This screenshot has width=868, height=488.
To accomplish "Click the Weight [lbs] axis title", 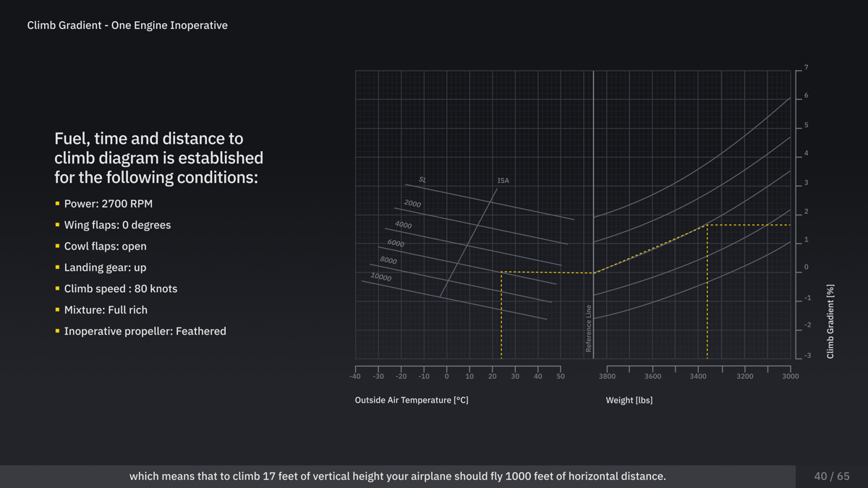I will 629,400.
